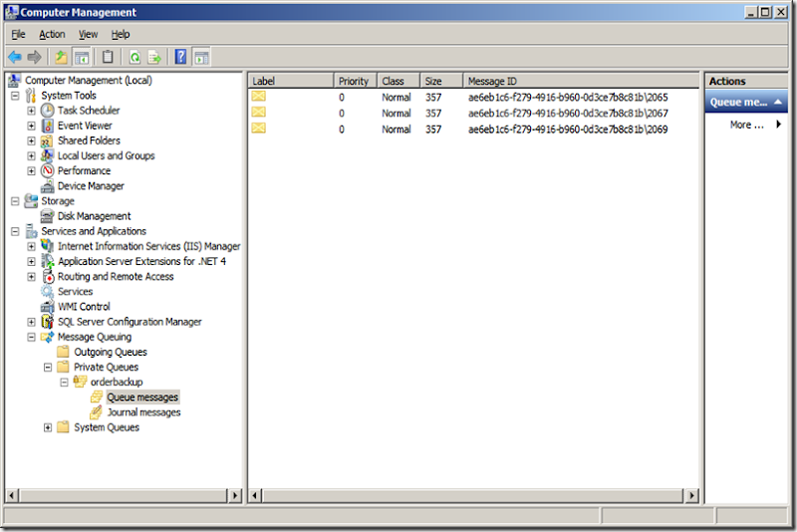Viewport: 797px width, 532px height.
Task: Select Queue messages tree item
Action: coord(142,397)
